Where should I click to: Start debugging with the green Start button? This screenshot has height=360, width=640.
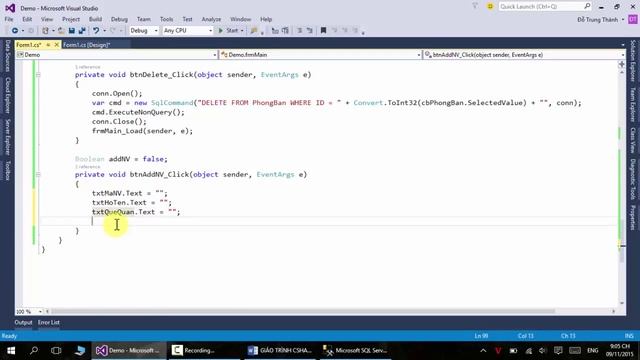[x=228, y=31]
